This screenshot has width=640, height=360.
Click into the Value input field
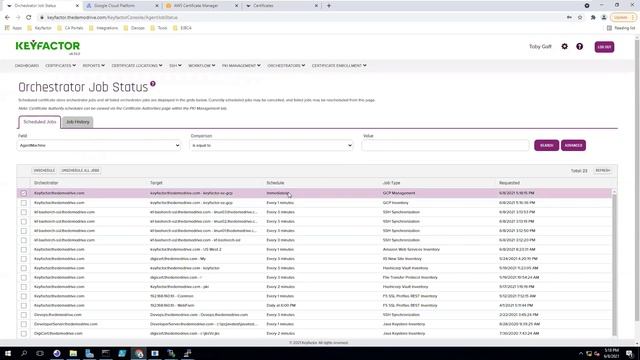tap(445, 145)
